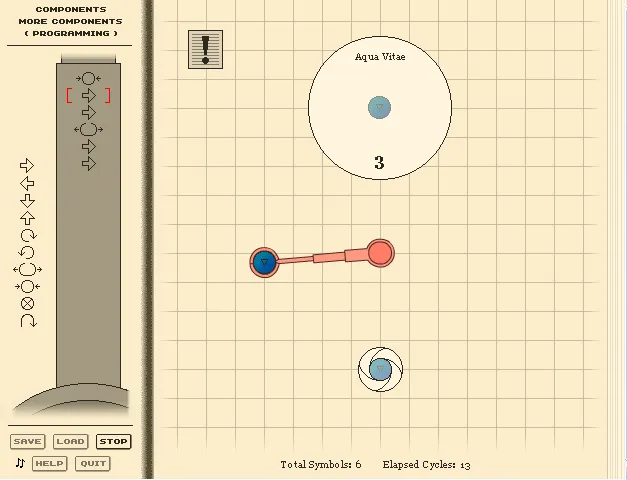Click the Save button
The width and height of the screenshot is (627, 480).
28,441
